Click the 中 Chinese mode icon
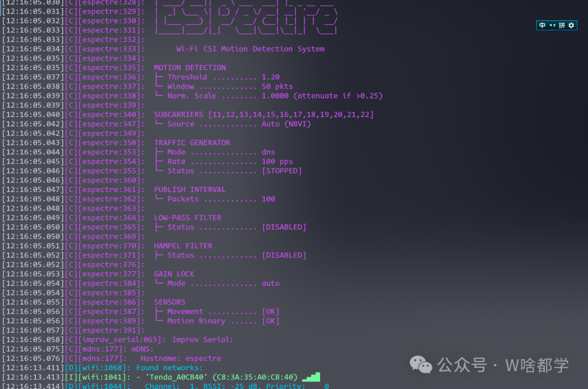 [542, 25]
